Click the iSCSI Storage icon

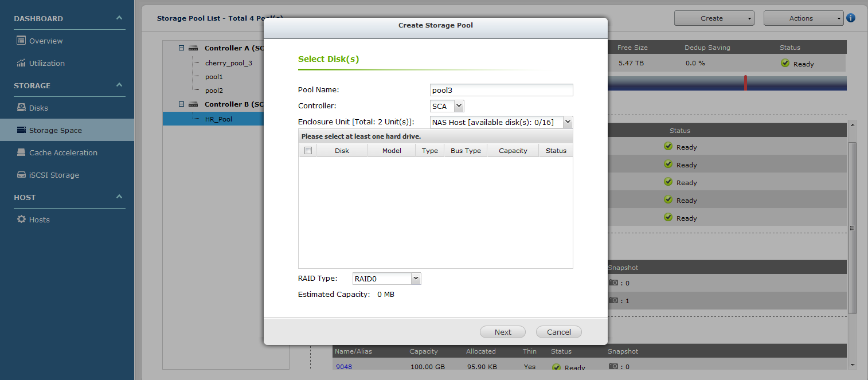21,175
